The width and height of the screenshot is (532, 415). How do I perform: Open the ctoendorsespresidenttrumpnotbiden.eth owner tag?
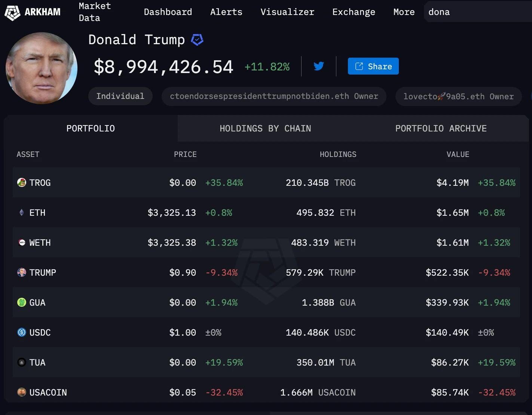274,96
